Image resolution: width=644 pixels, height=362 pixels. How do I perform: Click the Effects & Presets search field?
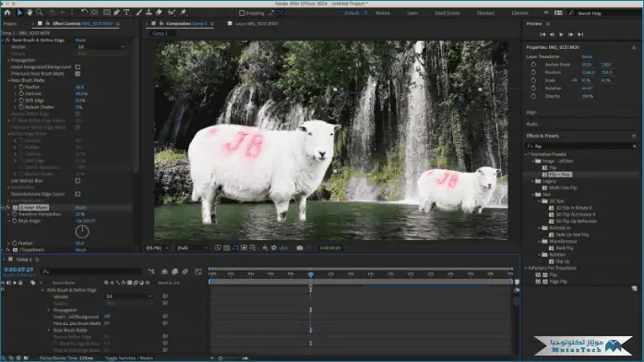pyautogui.click(x=582, y=146)
